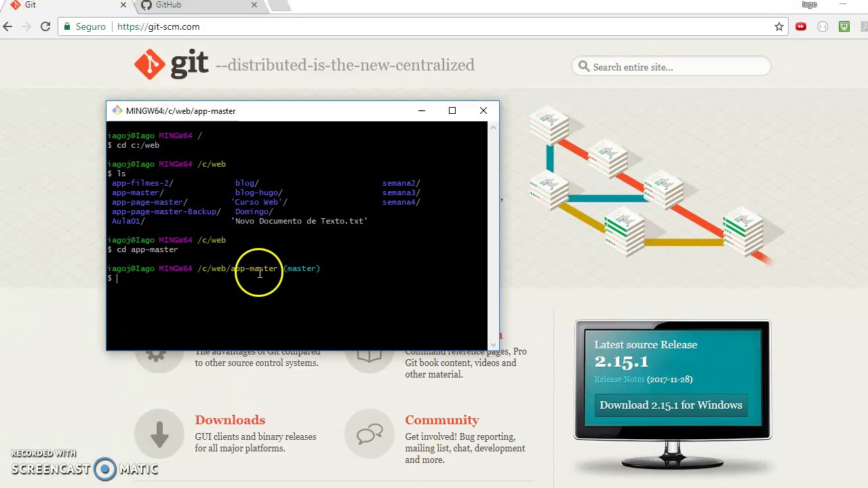Click blog-hugo/ entry in terminal listing
Image resolution: width=868 pixels, height=488 pixels.
pos(258,192)
